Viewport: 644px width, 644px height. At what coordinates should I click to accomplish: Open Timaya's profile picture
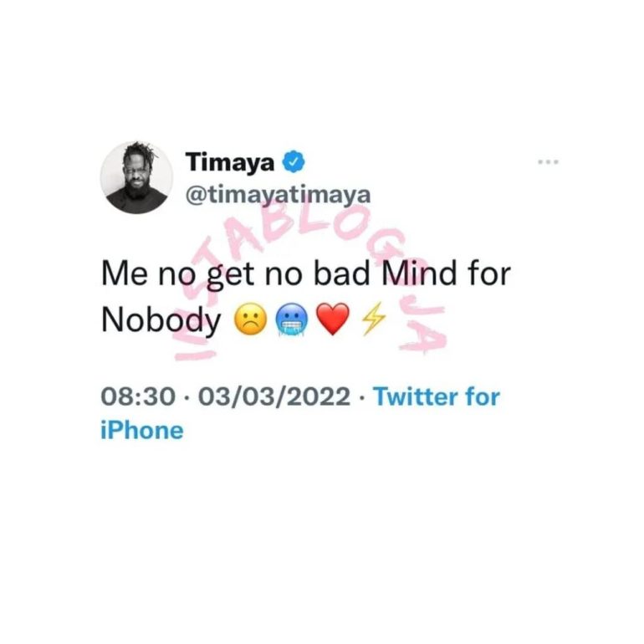[x=137, y=177]
